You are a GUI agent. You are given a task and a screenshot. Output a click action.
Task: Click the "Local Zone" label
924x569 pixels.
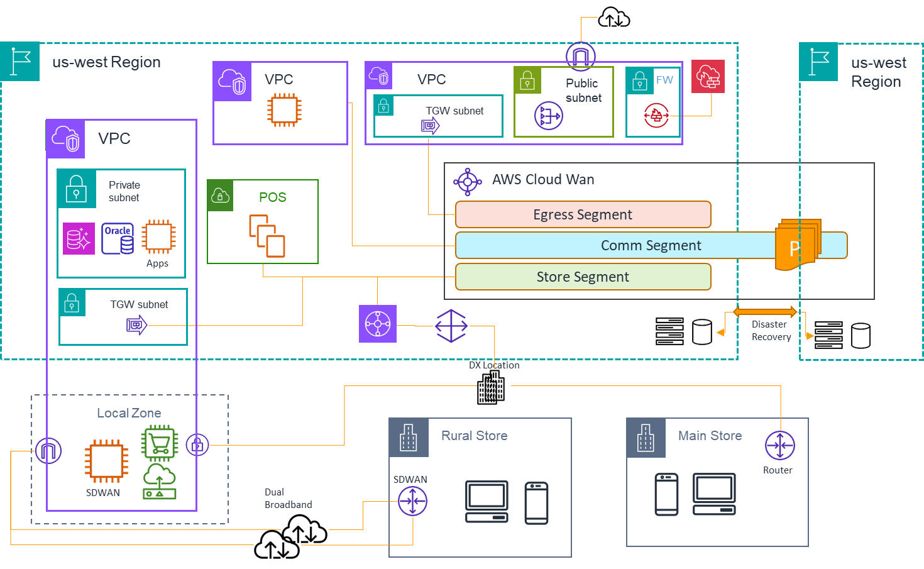[x=129, y=413]
